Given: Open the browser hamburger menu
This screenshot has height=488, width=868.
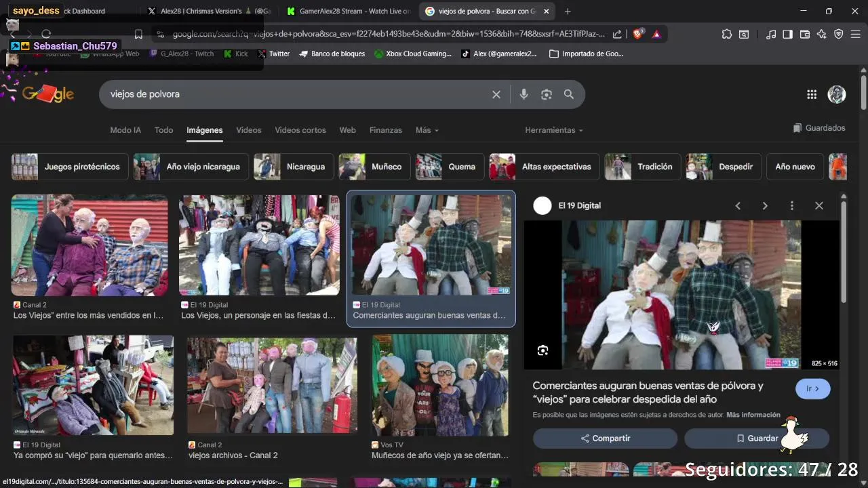Looking at the screenshot, I should pos(856,34).
